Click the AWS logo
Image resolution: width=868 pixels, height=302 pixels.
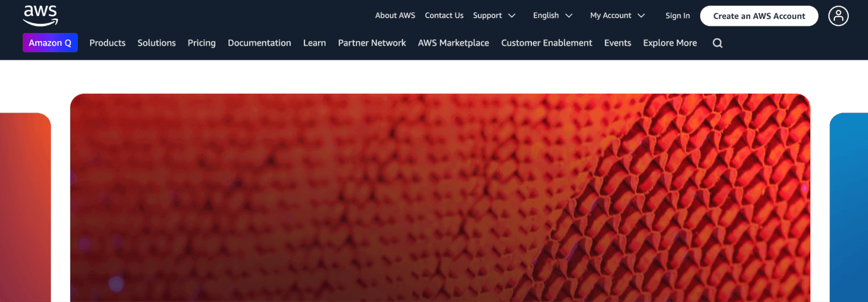click(40, 16)
